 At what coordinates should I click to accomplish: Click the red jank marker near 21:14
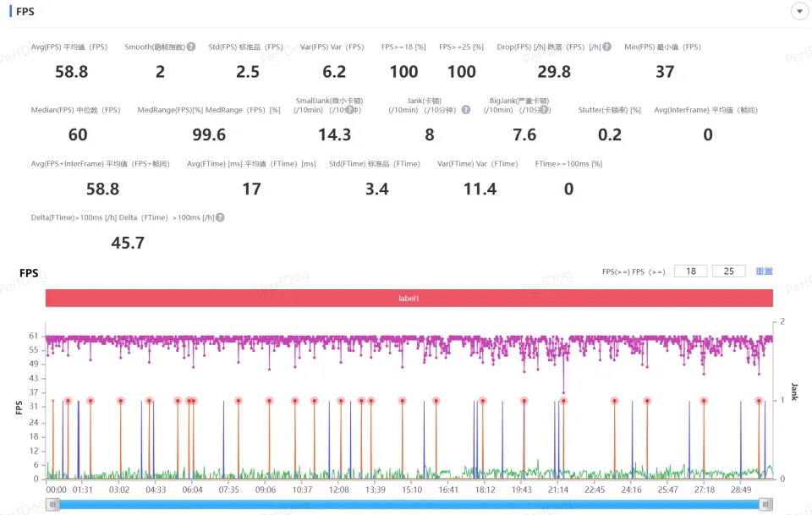pyautogui.click(x=563, y=401)
